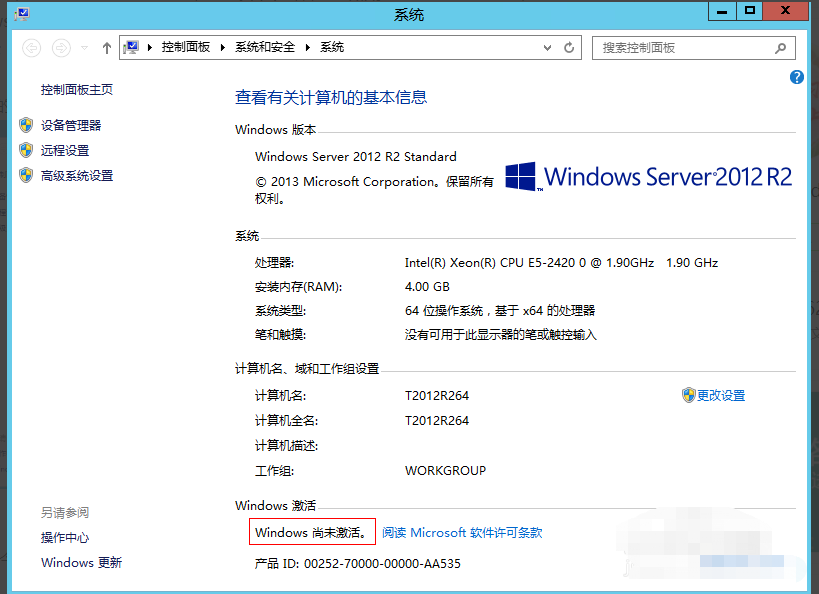The width and height of the screenshot is (819, 594).
Task: Click the shield icon next to 更改设置
Action: pyautogui.click(x=691, y=395)
